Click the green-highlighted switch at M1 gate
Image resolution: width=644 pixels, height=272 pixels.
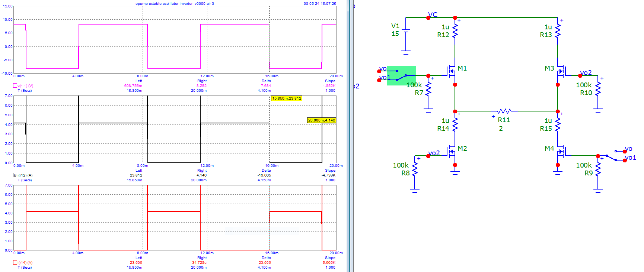(401, 75)
